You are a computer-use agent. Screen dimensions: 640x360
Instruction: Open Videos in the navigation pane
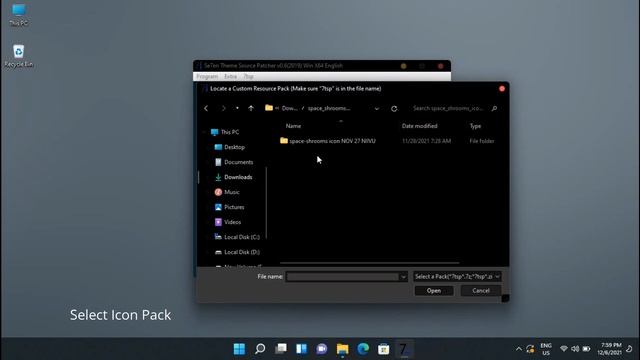pos(228,222)
